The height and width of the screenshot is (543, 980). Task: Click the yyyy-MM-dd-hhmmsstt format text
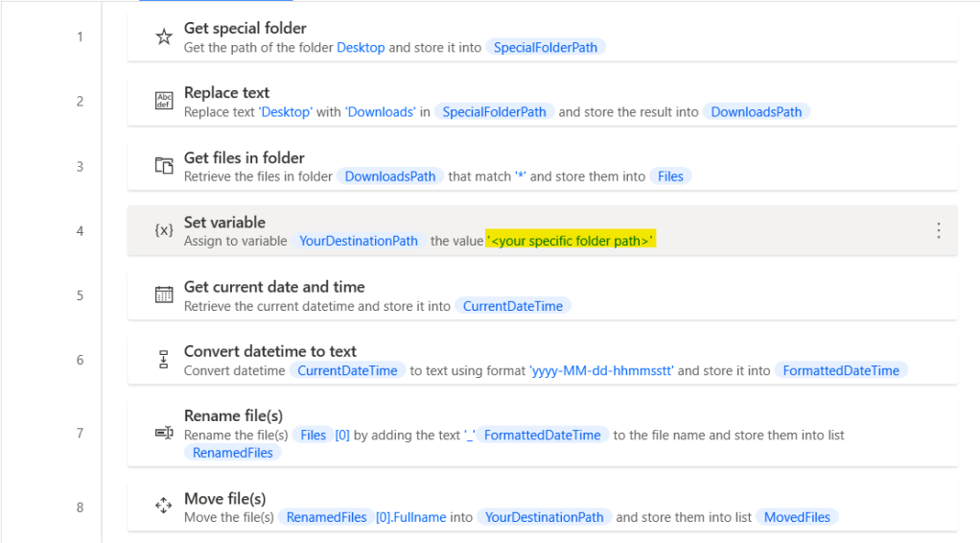pyautogui.click(x=602, y=370)
